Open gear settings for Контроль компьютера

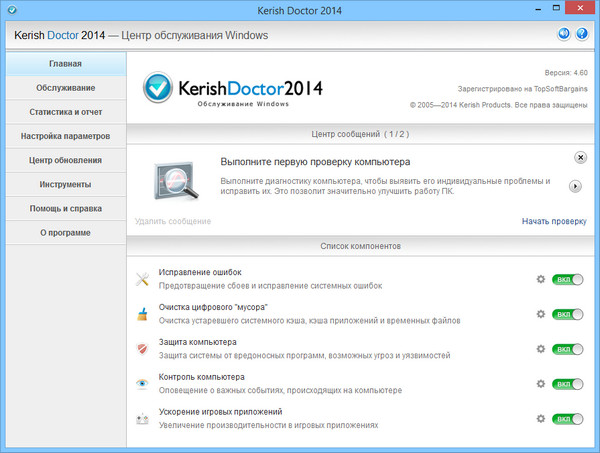pyautogui.click(x=541, y=384)
